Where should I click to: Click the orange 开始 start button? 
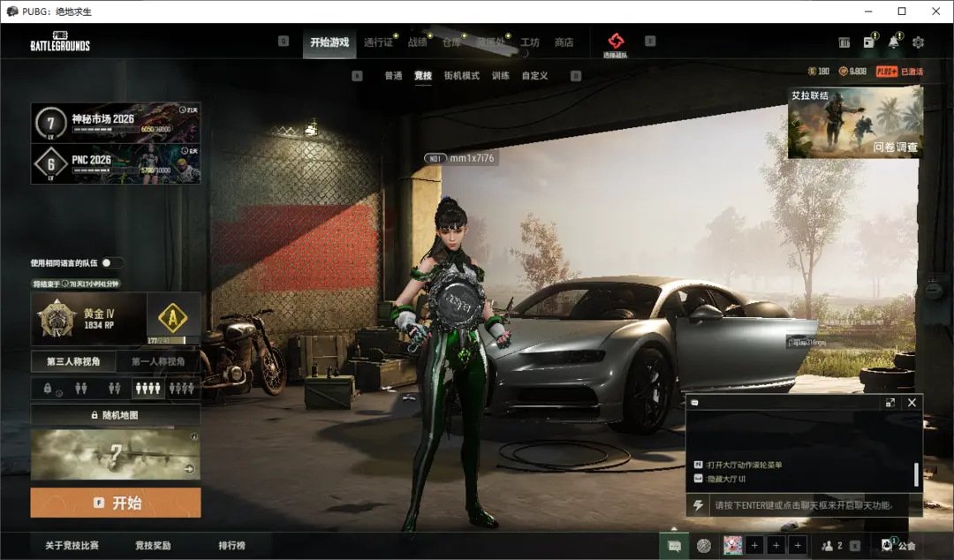(116, 503)
